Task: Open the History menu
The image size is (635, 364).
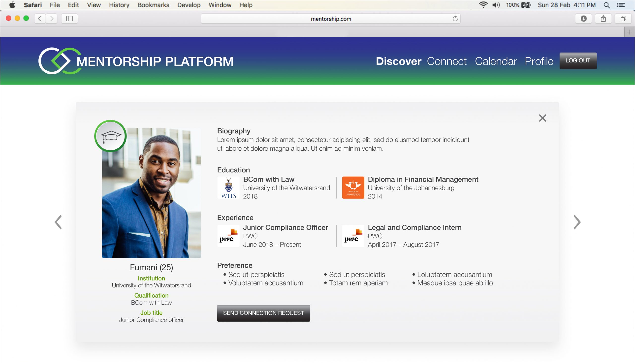Action: click(119, 5)
